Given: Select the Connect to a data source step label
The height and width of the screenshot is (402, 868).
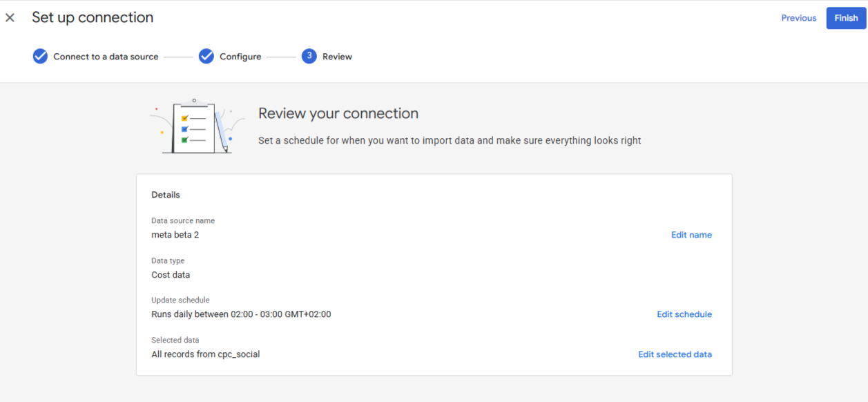Looking at the screenshot, I should pyautogui.click(x=106, y=57).
